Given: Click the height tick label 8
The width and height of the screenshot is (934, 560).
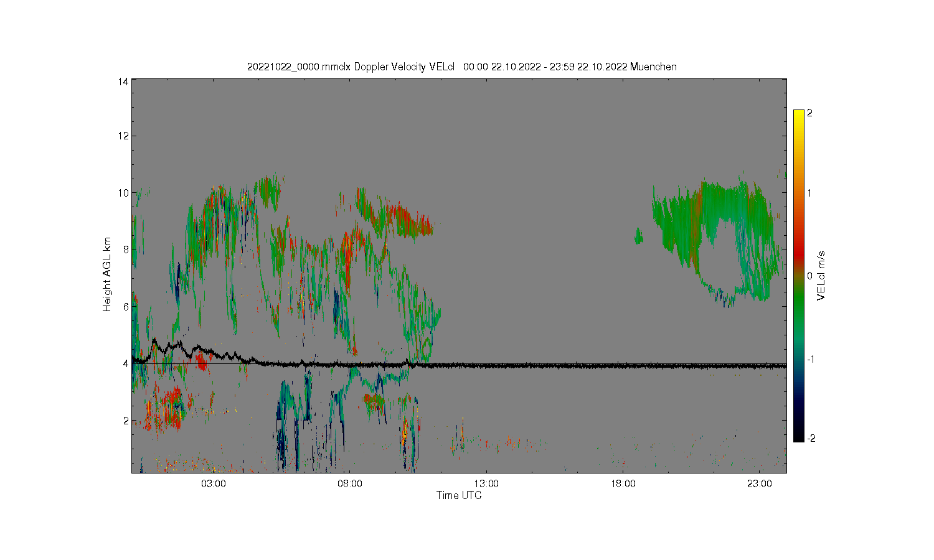Looking at the screenshot, I should (x=126, y=250).
